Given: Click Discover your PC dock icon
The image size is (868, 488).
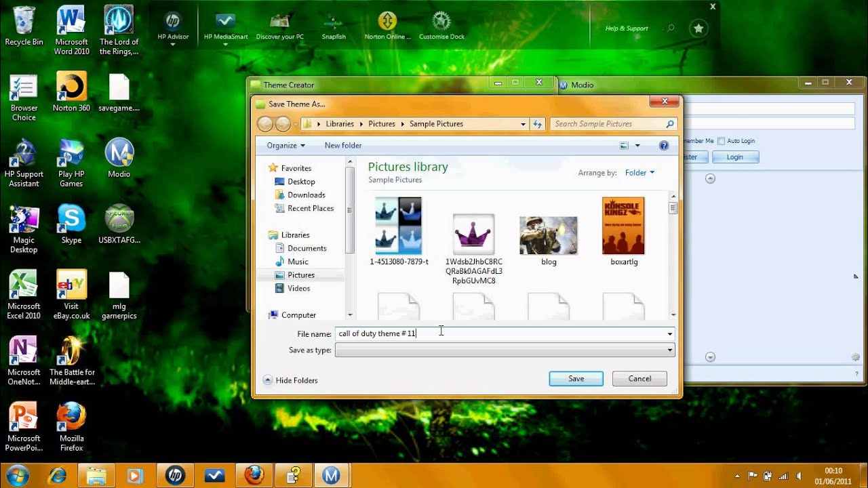Looking at the screenshot, I should 279,26.
